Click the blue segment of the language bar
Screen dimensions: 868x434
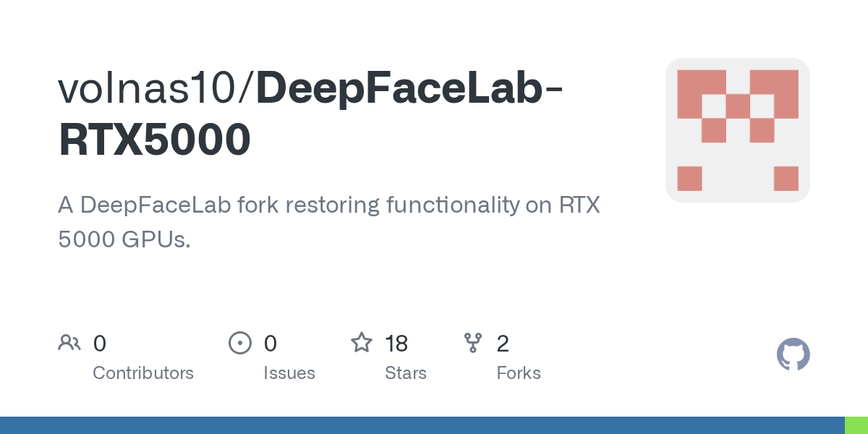coord(422,425)
